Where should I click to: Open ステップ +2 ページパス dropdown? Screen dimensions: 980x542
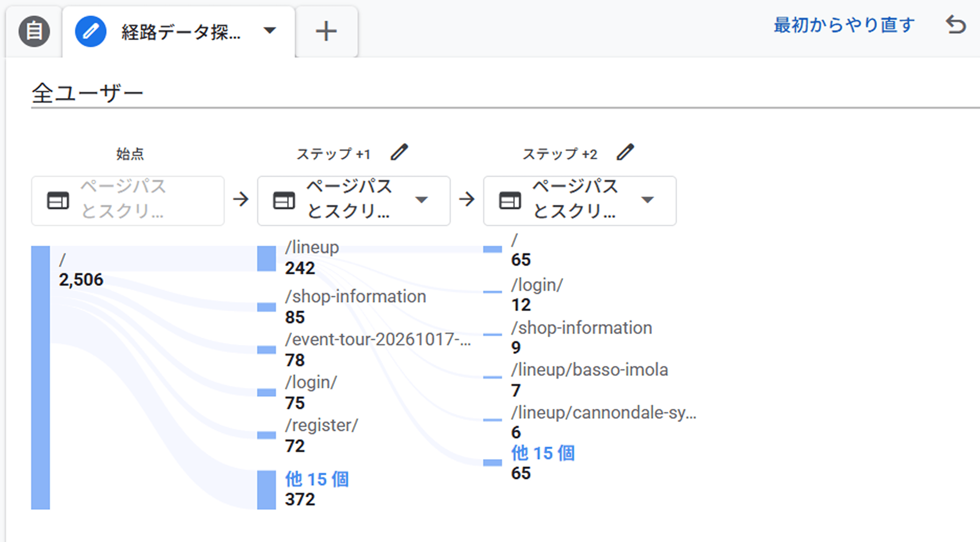coord(580,201)
